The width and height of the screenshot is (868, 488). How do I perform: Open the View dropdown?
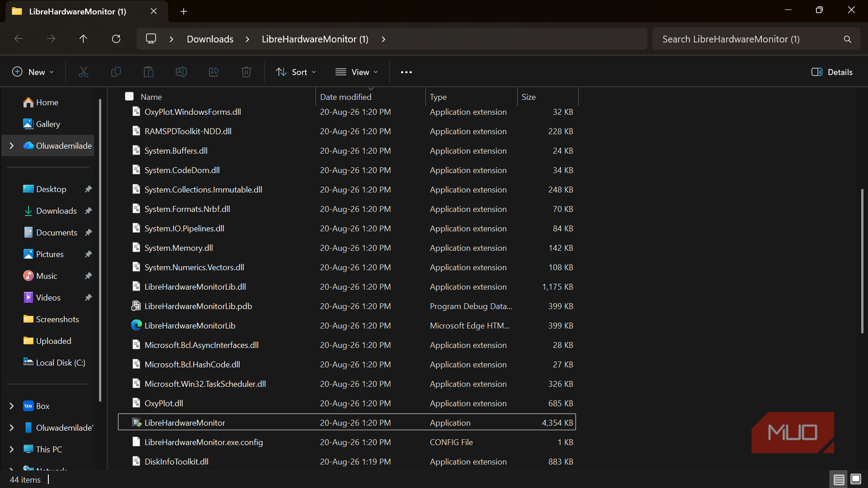[357, 72]
